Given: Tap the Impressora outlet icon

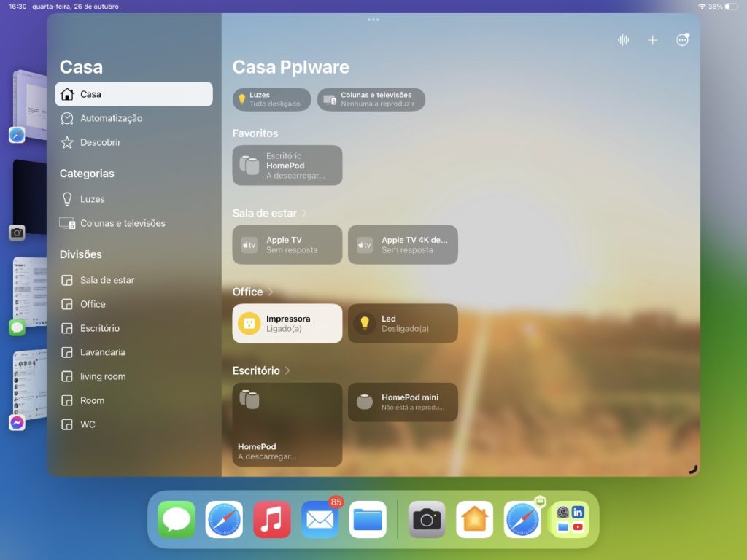Looking at the screenshot, I should 249,323.
